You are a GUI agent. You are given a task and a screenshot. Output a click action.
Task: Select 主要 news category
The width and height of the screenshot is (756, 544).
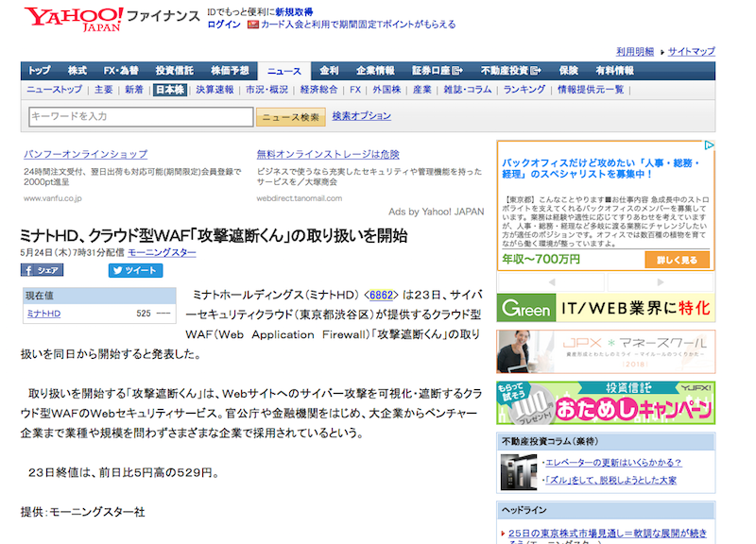point(104,90)
